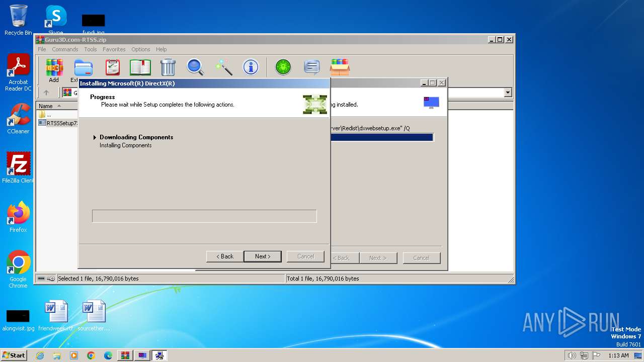Image resolution: width=644 pixels, height=362 pixels.
Task: Click the Windows Start button
Action: click(14, 355)
